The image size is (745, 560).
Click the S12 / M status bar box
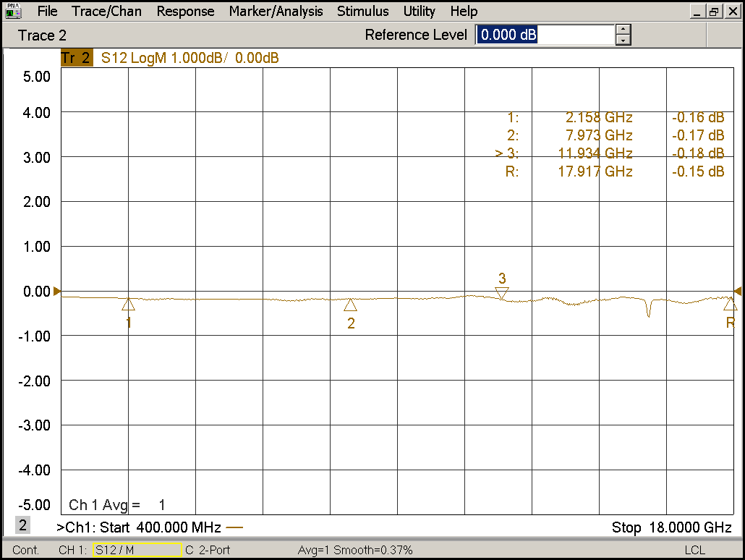pos(136,550)
